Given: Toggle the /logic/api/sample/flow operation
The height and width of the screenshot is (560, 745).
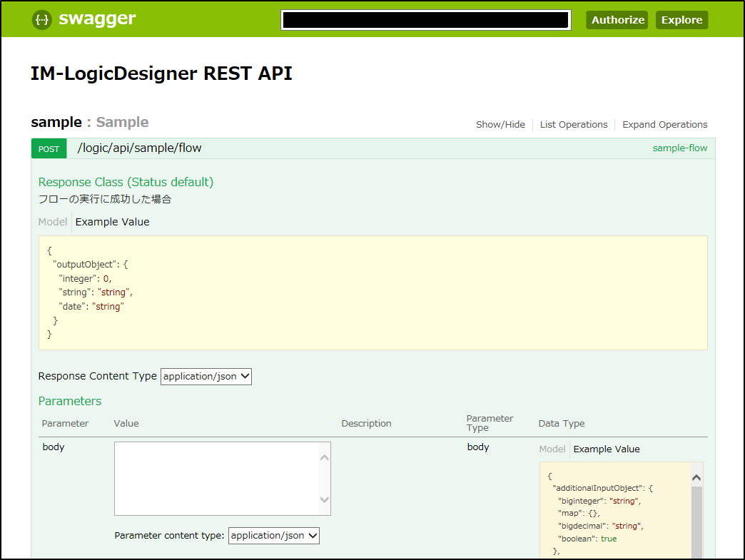Looking at the screenshot, I should pyautogui.click(x=139, y=148).
